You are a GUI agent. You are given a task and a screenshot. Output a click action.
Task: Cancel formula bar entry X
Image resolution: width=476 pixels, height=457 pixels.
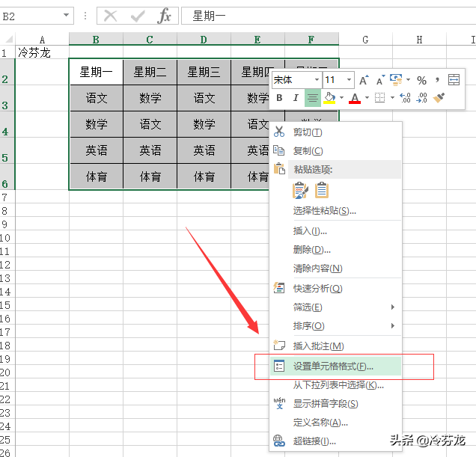[x=110, y=16]
